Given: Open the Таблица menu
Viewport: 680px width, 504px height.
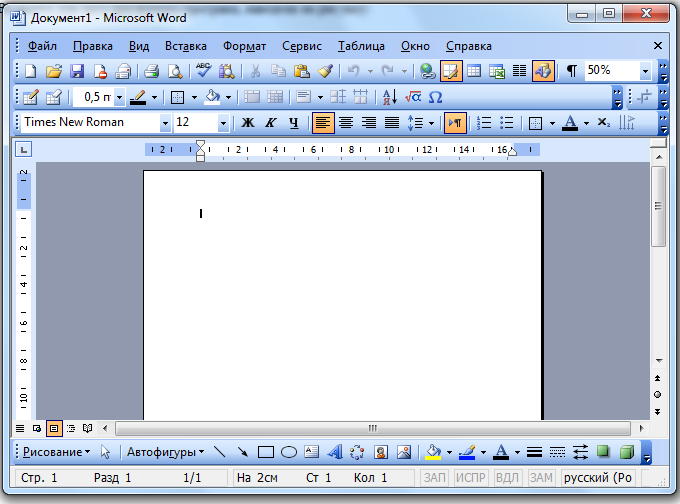Looking at the screenshot, I should [361, 46].
